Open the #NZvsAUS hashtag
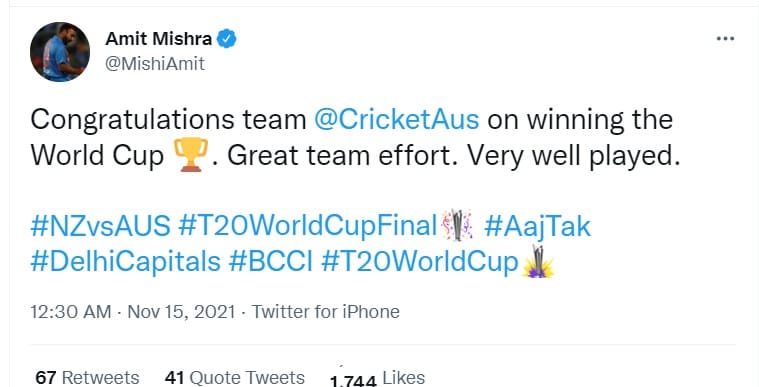Screen dimensions: 759x387 pyautogui.click(x=100, y=226)
